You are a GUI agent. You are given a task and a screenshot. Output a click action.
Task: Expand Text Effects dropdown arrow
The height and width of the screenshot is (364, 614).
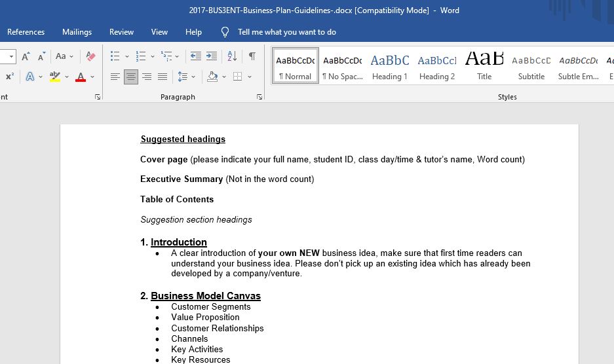[x=41, y=77]
